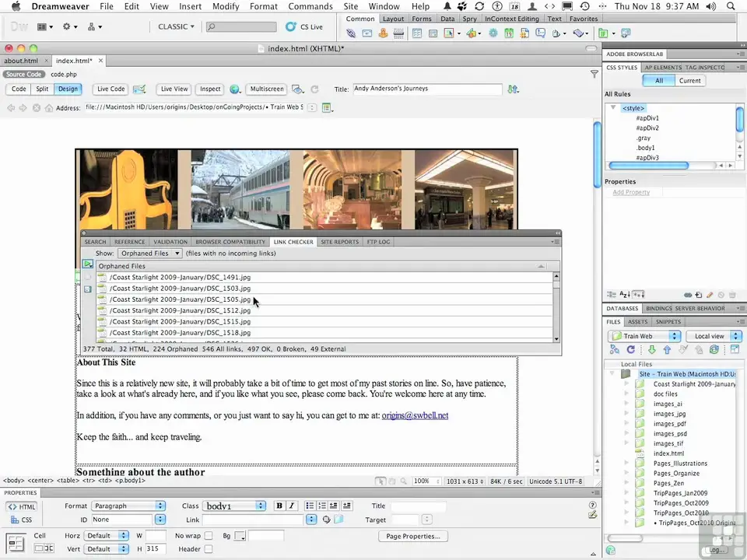Enable the No wrap checkbox
This screenshot has height=560, width=747.
pos(209,536)
